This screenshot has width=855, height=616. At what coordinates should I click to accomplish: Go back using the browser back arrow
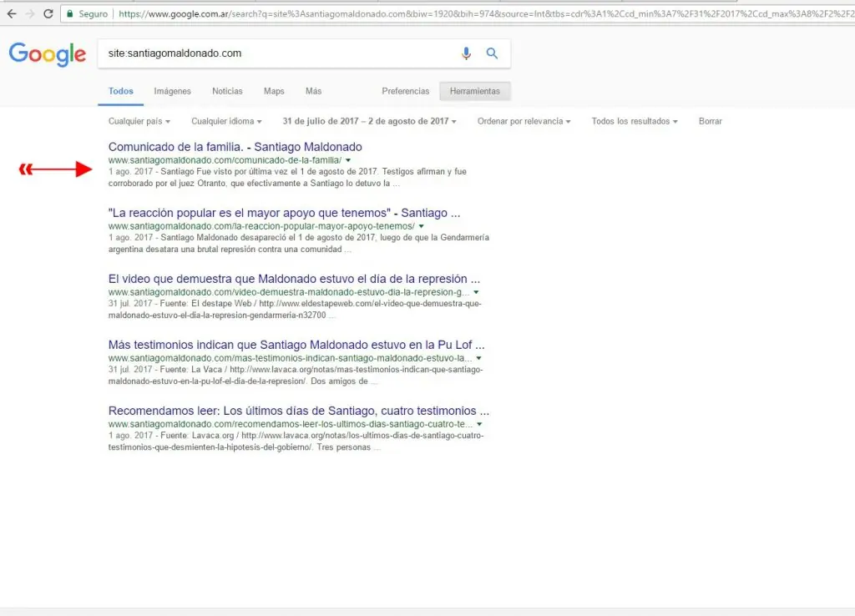[x=13, y=13]
